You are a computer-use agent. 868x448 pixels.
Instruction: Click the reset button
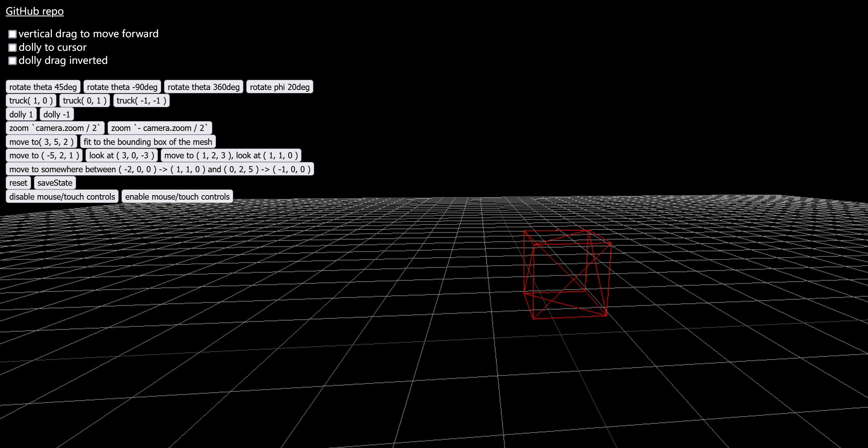tap(18, 183)
